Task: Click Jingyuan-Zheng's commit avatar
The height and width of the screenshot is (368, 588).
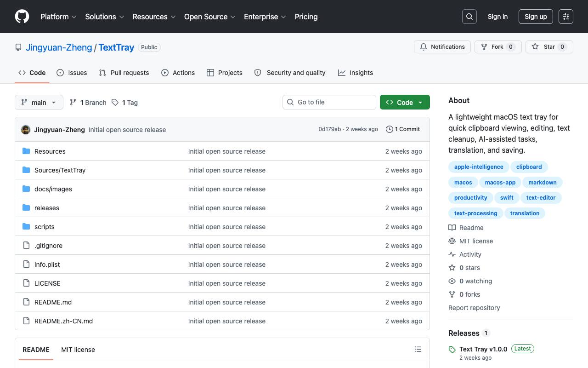Action: click(26, 130)
